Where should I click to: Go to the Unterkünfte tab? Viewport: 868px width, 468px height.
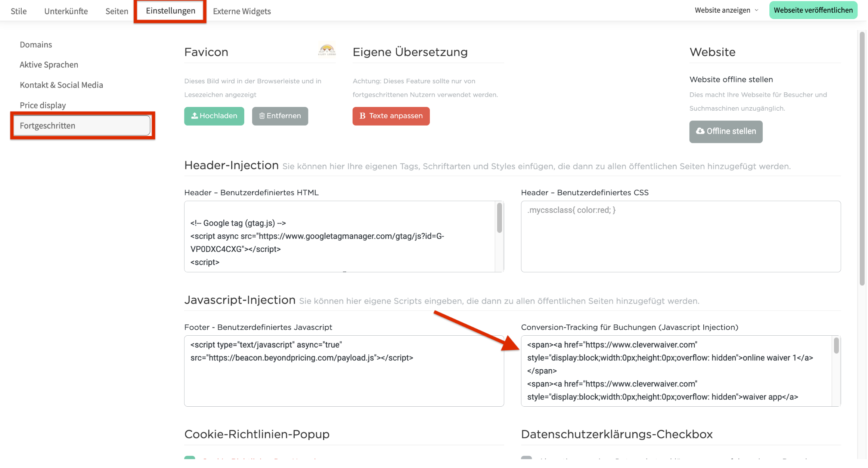coord(66,11)
